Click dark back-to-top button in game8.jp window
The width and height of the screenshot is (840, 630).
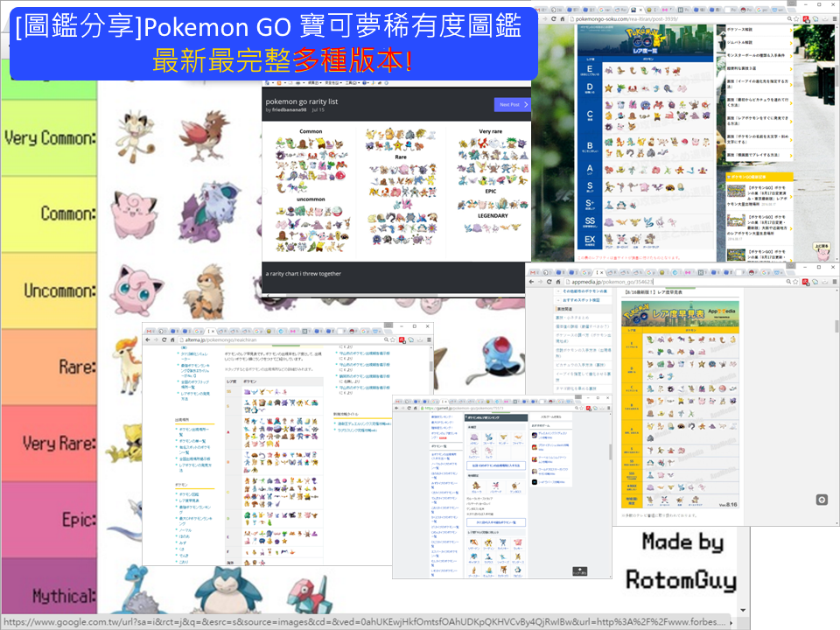point(579,571)
